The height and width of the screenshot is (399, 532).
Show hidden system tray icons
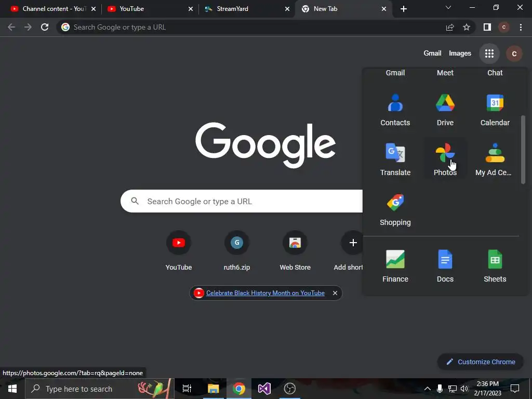pos(427,389)
